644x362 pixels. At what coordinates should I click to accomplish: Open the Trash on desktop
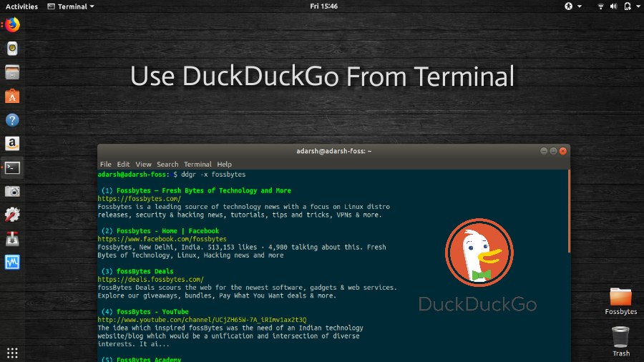pyautogui.click(x=620, y=341)
